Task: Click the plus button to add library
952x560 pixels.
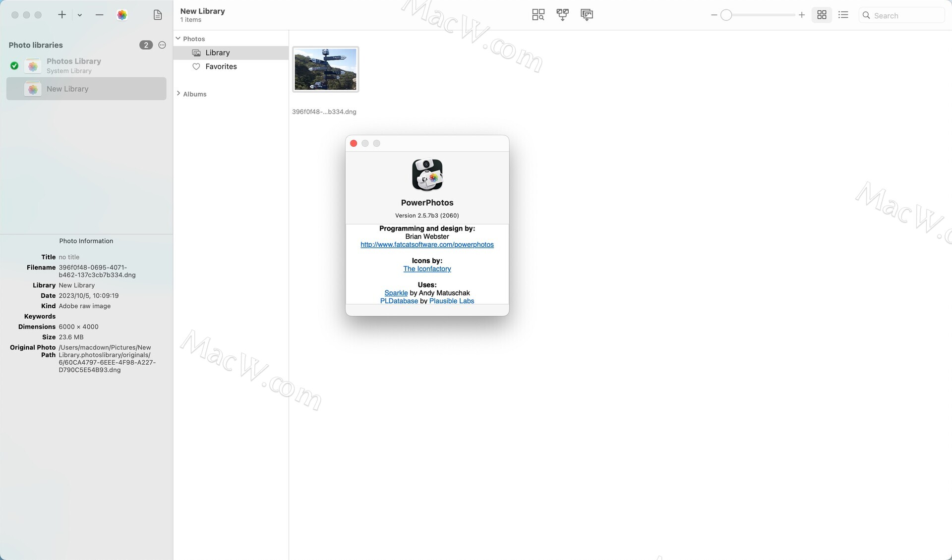Action: (x=62, y=15)
